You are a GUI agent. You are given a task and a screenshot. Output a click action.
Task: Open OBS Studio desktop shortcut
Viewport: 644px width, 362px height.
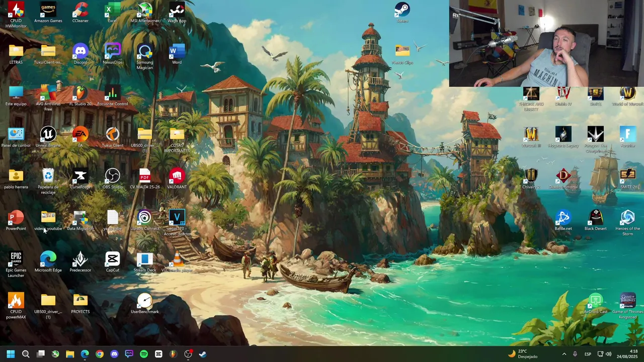point(113,179)
